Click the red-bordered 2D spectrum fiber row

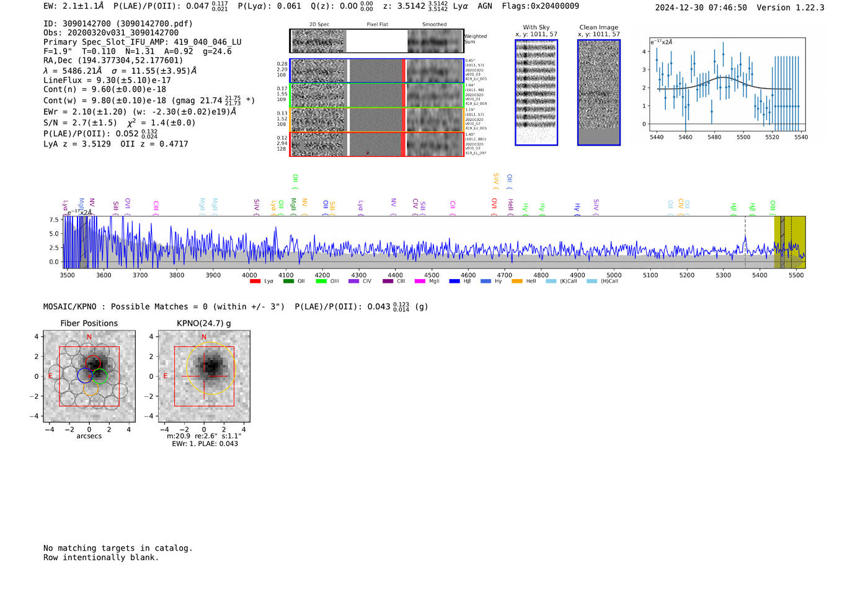tap(376, 144)
